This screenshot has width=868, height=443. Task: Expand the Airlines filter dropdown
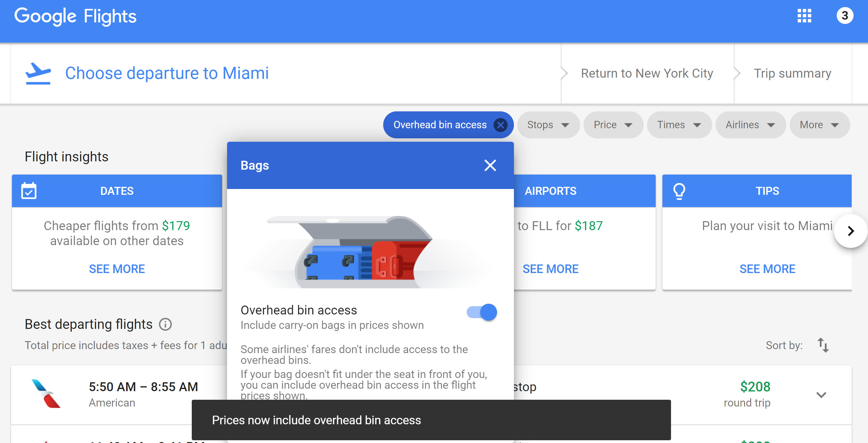[x=750, y=125]
